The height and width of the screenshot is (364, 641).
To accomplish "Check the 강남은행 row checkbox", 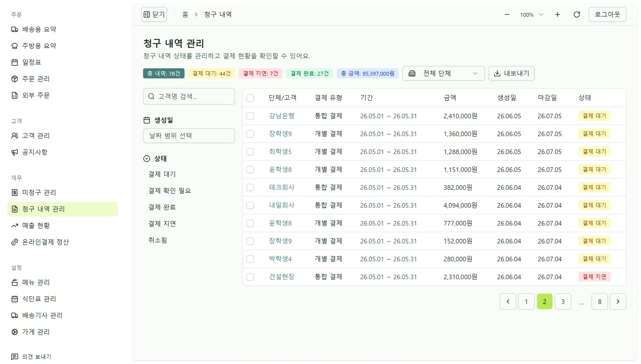I will click(250, 116).
